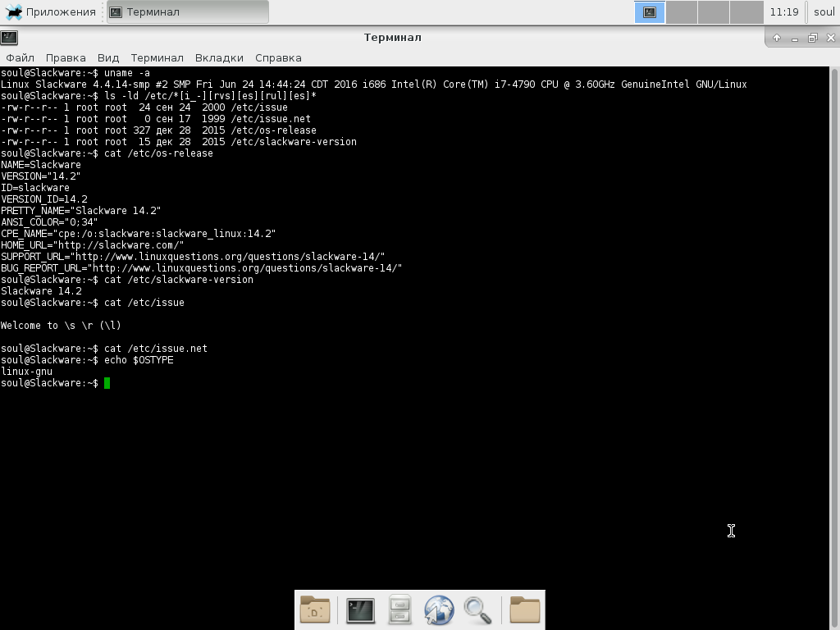
Task: Open the Правка menu
Action: point(66,58)
